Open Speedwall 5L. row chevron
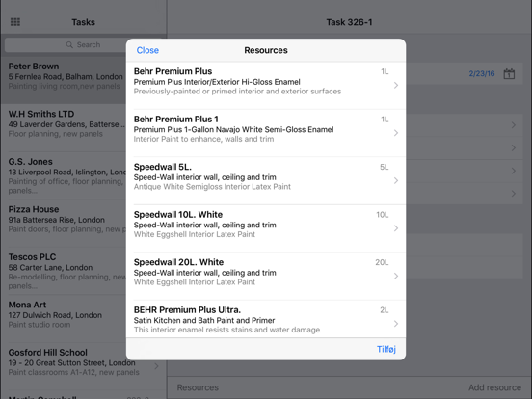The image size is (532, 399). pos(396,181)
